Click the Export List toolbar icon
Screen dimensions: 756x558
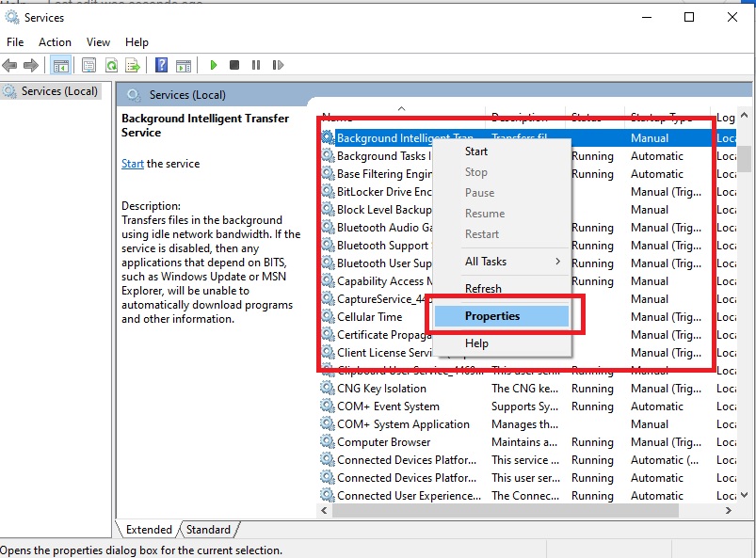point(133,65)
